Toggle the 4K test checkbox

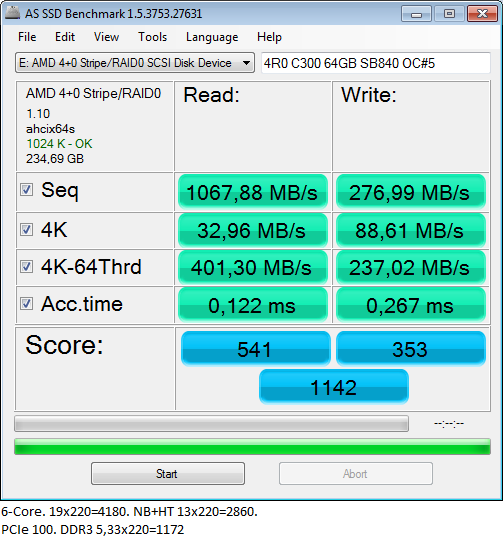click(x=26, y=230)
